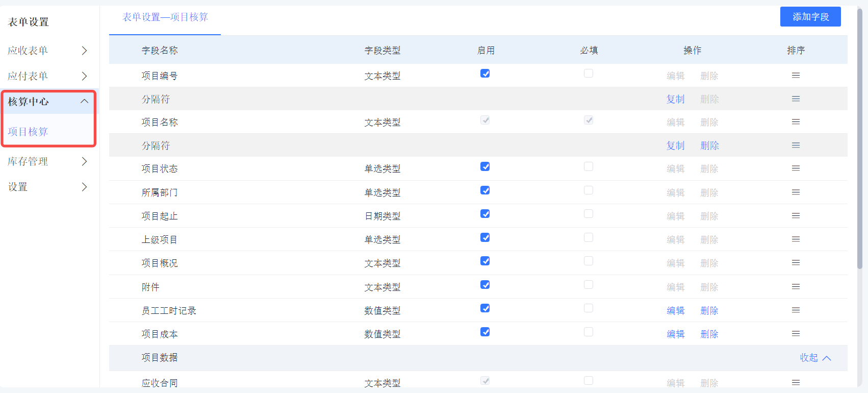868x393 pixels.
Task: Click 复制 on the first 分隔符 row
Action: [x=675, y=99]
